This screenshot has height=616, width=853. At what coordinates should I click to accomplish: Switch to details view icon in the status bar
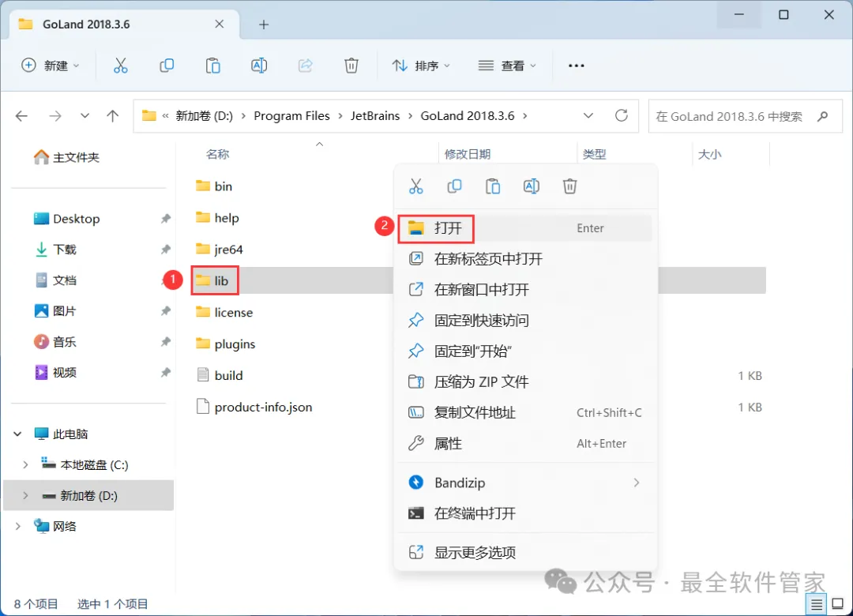(817, 604)
